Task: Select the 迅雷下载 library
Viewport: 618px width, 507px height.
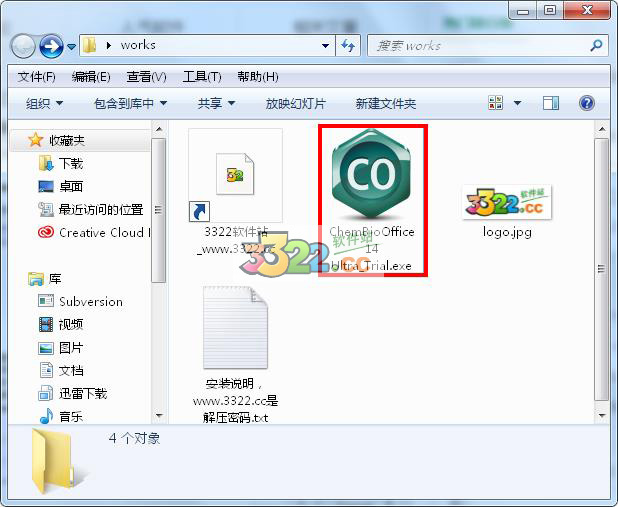Action: (x=83, y=393)
